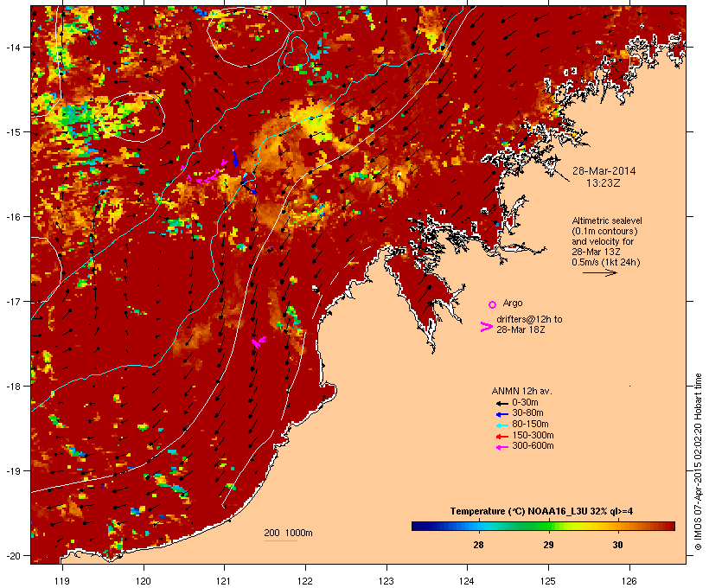
Task: Click the -14 latitude axis label
Action: coord(12,47)
